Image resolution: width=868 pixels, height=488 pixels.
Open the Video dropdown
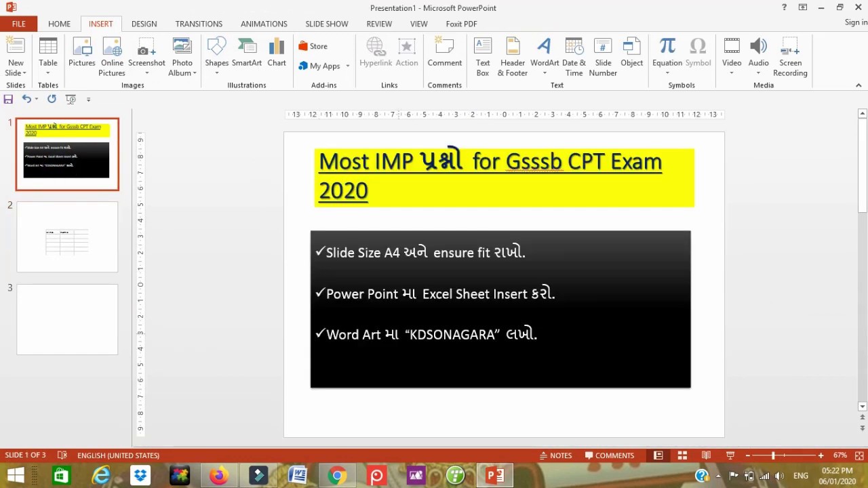tap(732, 73)
